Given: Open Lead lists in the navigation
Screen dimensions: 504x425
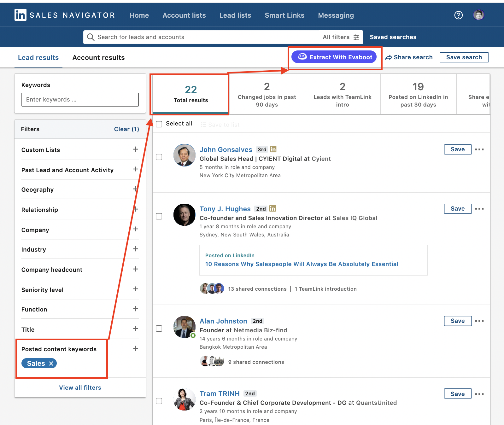Looking at the screenshot, I should [235, 15].
